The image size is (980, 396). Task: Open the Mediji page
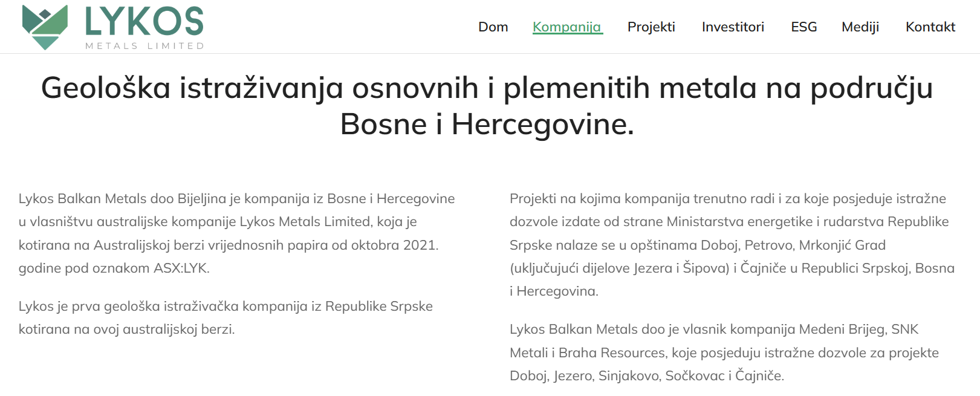(x=860, y=27)
